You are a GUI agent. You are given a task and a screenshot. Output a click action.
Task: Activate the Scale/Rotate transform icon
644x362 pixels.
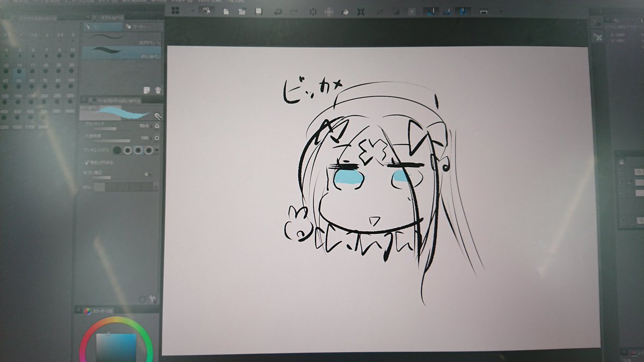(x=361, y=11)
